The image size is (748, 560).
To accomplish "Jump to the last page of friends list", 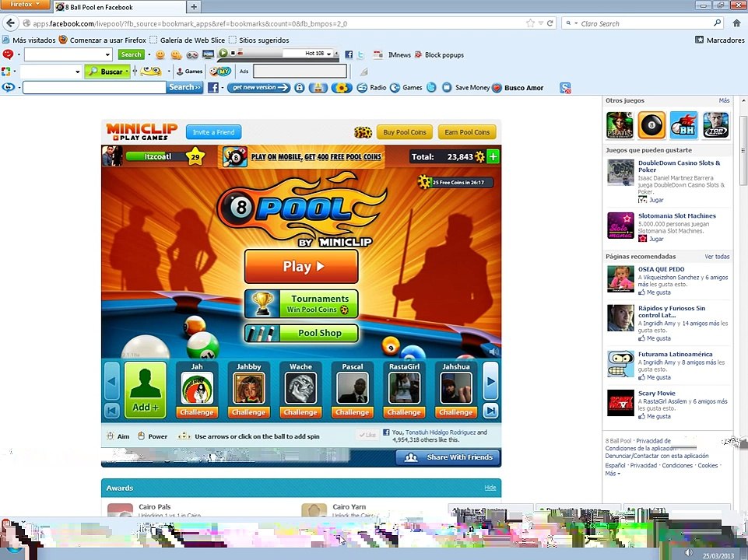I will pyautogui.click(x=491, y=411).
